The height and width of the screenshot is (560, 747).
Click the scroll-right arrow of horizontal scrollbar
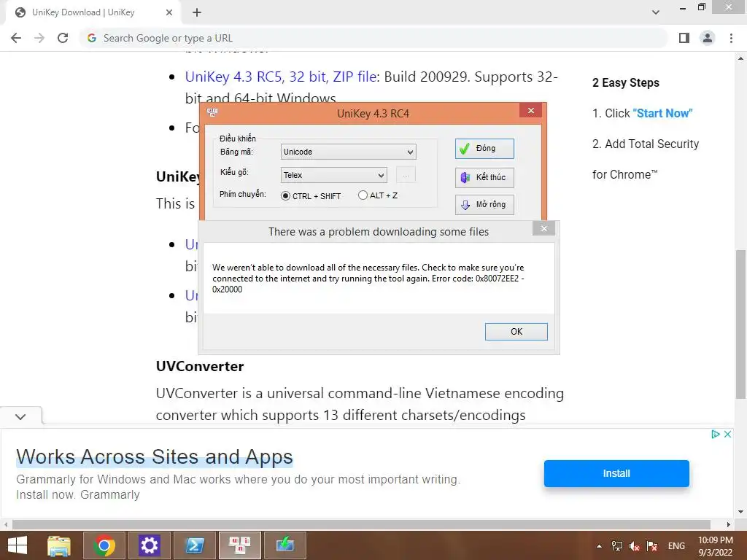(x=728, y=524)
